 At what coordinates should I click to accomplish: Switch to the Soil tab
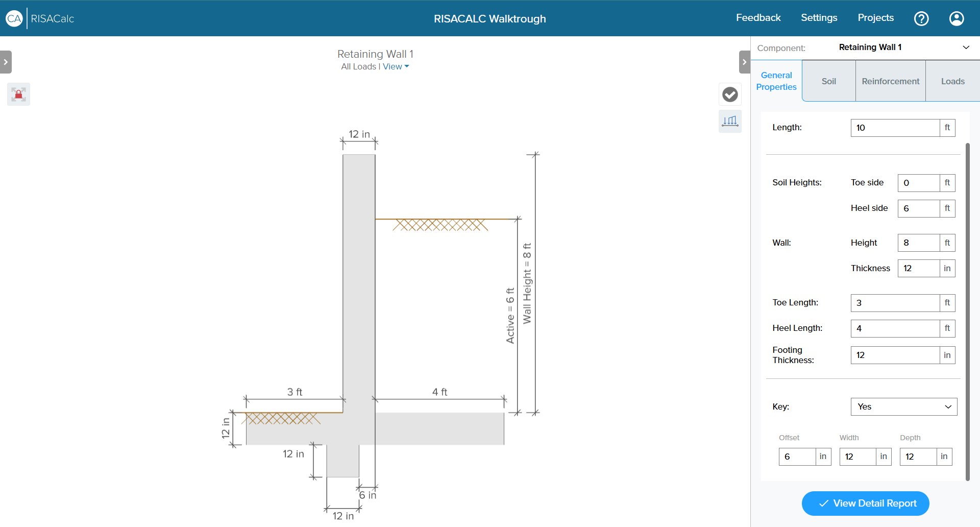(x=828, y=81)
